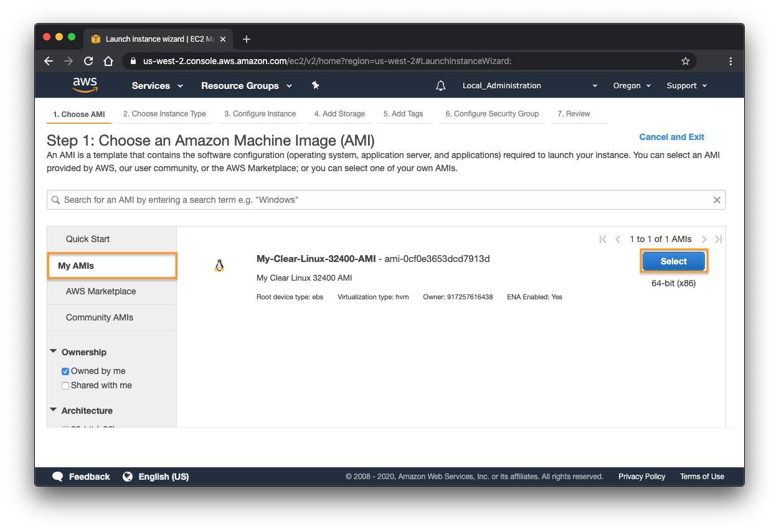This screenshot has width=779, height=532.
Task: Open the Terms of Use link
Action: pyautogui.click(x=702, y=477)
